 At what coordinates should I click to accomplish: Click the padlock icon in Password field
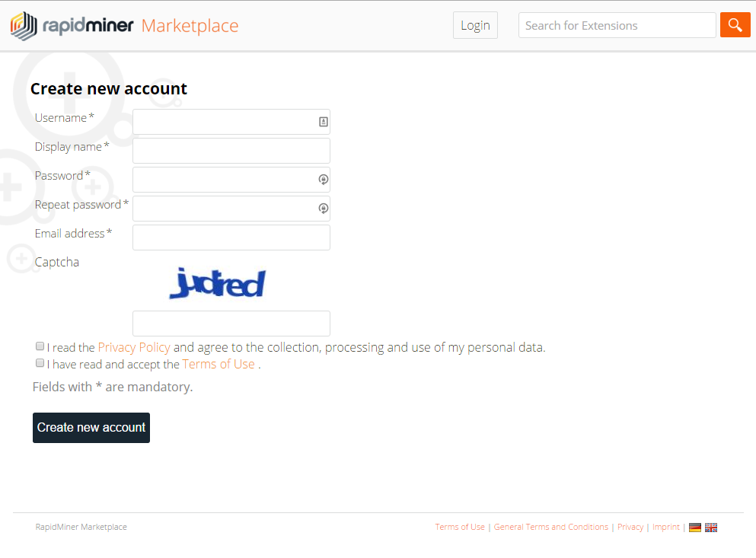click(323, 179)
